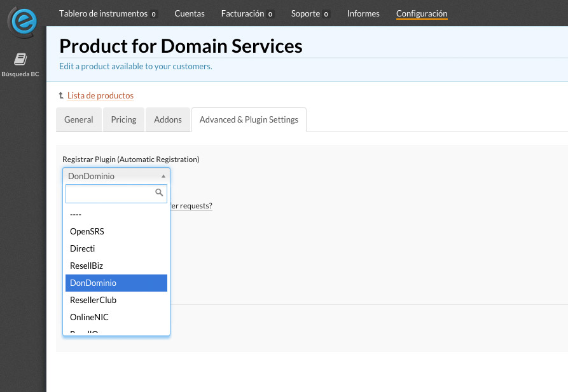
Task: Switch to the General tab
Action: click(79, 120)
